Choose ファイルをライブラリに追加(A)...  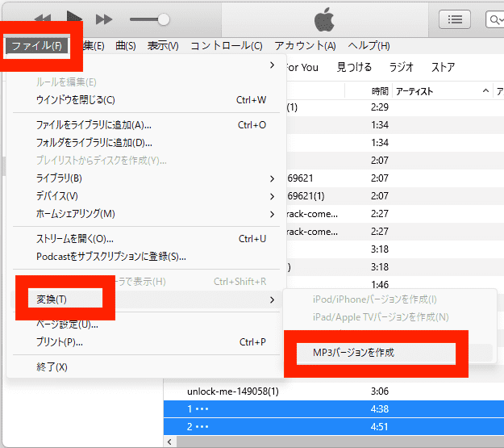[147, 125]
